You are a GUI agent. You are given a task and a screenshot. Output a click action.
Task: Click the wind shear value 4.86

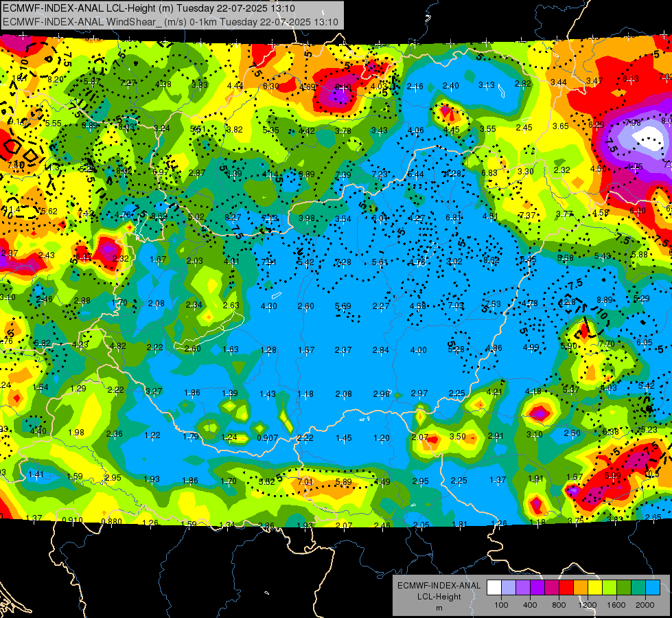(494, 348)
